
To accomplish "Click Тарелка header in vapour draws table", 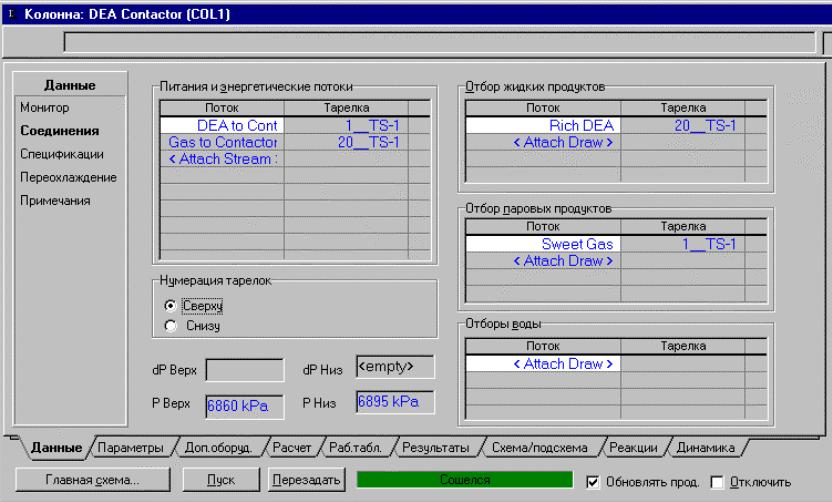I will coord(683,227).
